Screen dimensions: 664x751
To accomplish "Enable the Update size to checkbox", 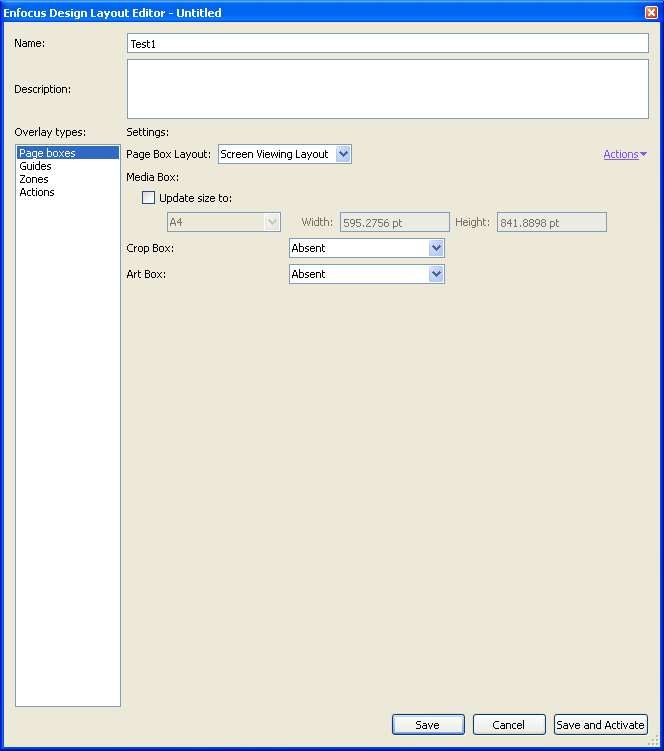I will pyautogui.click(x=149, y=198).
